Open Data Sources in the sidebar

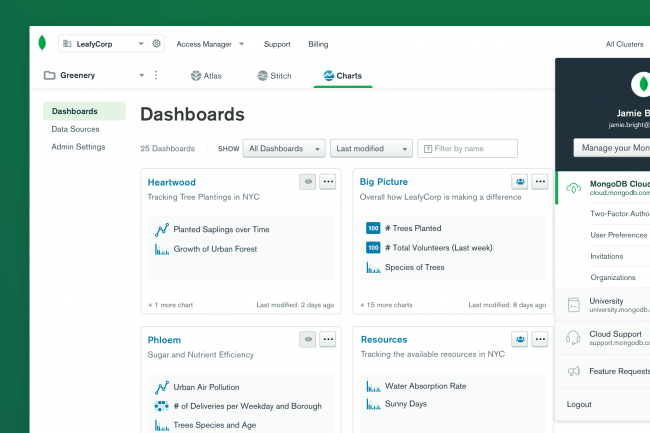coord(75,129)
